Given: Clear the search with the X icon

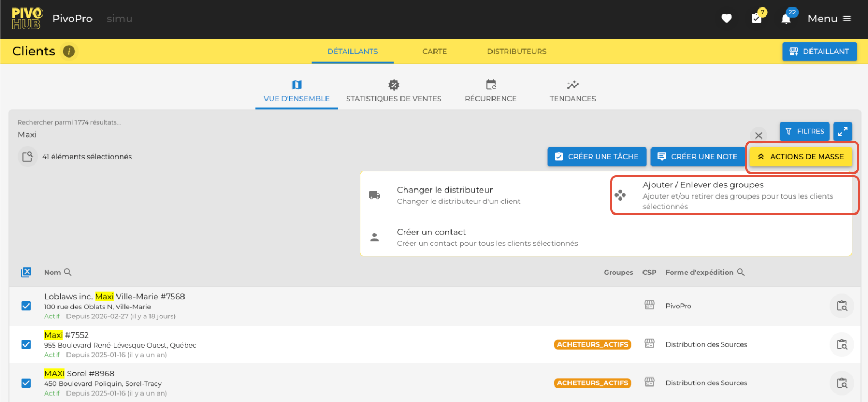Looking at the screenshot, I should [759, 135].
